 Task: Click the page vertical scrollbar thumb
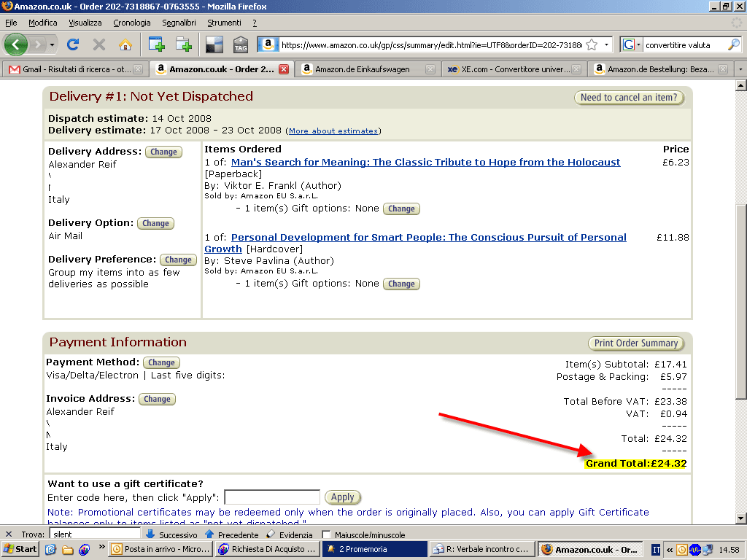[x=741, y=301]
